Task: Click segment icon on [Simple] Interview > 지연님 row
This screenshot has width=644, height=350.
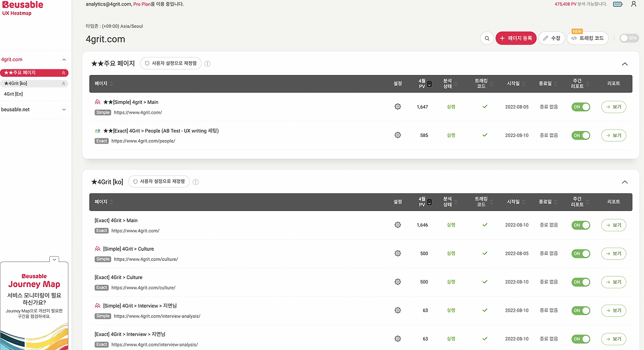Action: click(x=98, y=306)
